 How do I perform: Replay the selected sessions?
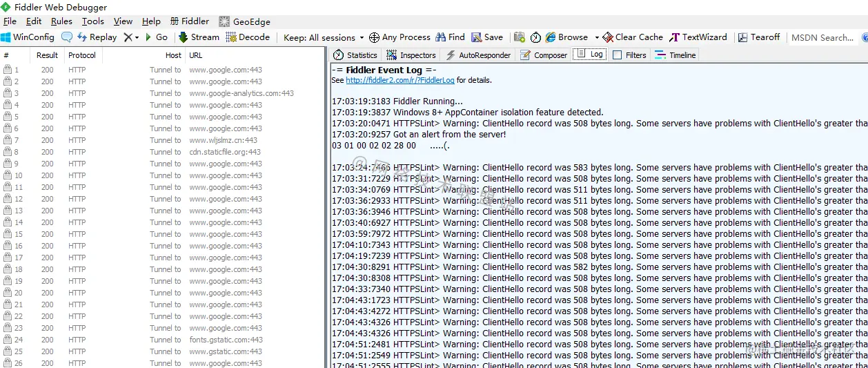97,37
